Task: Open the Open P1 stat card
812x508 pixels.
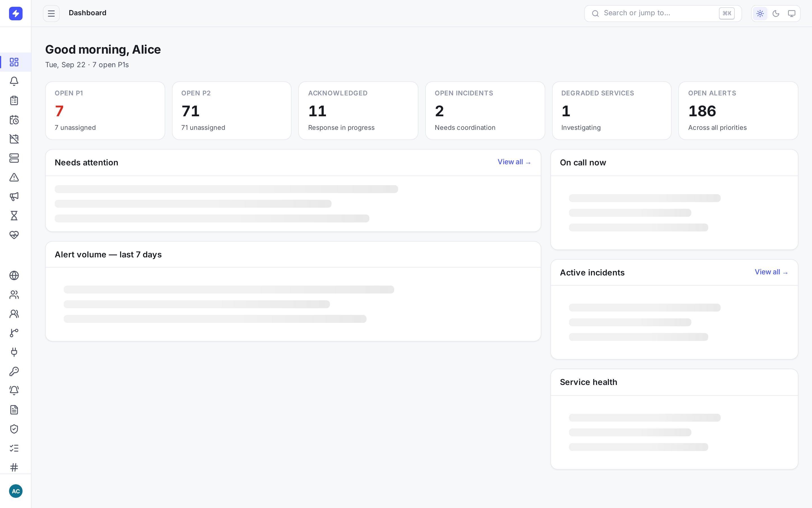Action: tap(105, 111)
